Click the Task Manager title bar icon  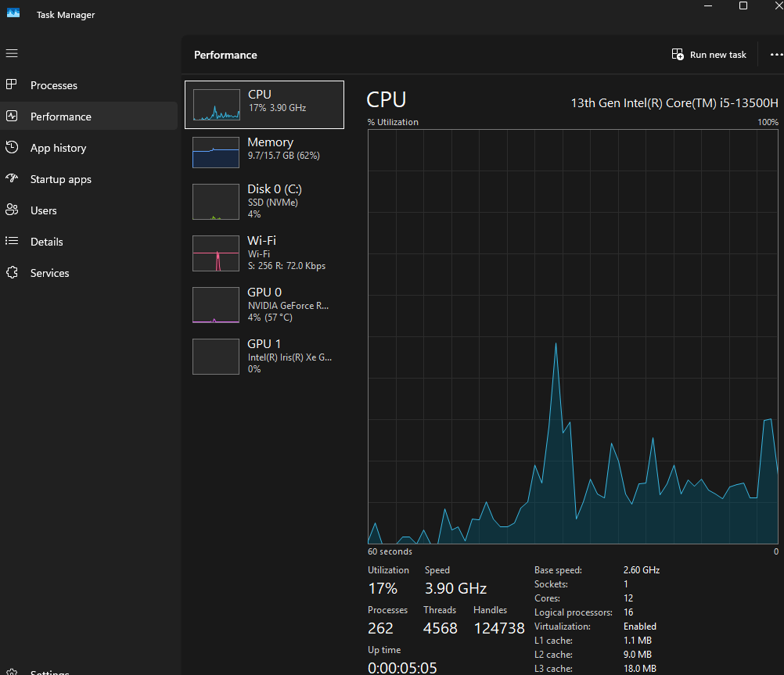pos(13,13)
